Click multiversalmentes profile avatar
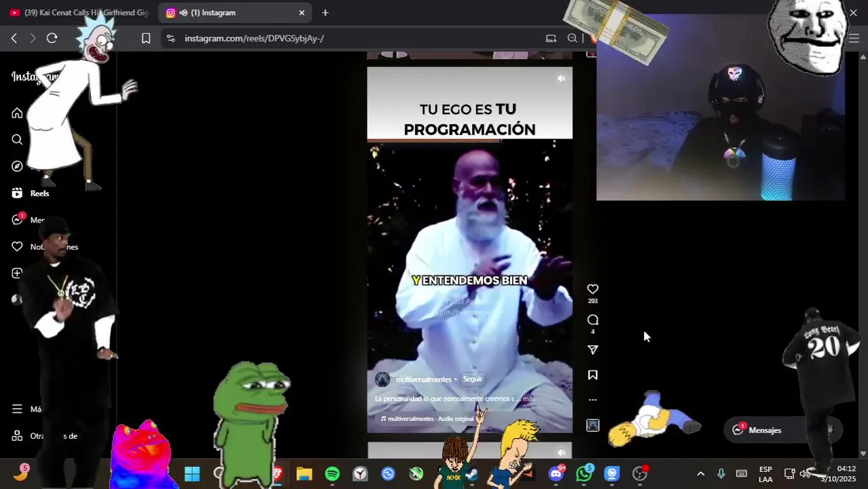Image resolution: width=868 pixels, height=489 pixels. (x=382, y=379)
